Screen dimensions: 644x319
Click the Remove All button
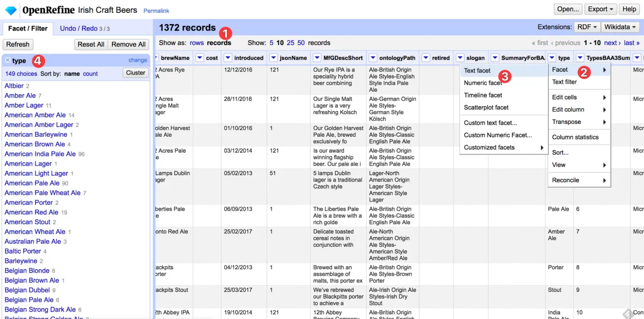(x=128, y=44)
